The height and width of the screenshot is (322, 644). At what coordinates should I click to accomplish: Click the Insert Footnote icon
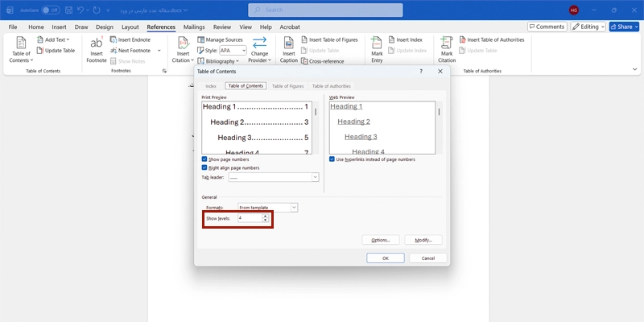[97, 46]
